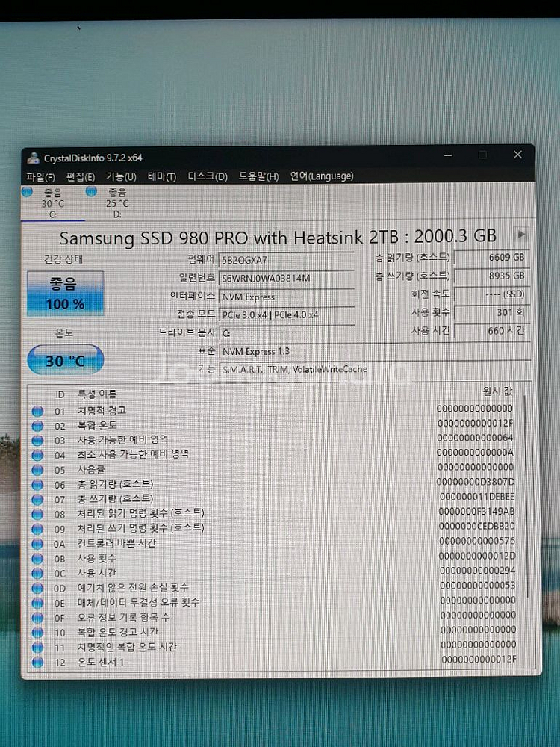Click the 특성 이름 column header
Image resolution: width=560 pixels, height=747 pixels.
(x=97, y=394)
